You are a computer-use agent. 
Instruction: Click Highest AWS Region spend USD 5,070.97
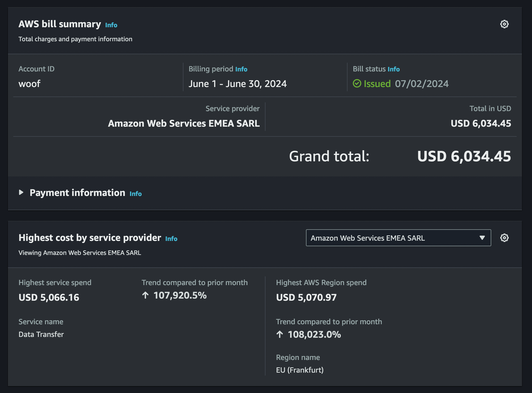pyautogui.click(x=306, y=298)
